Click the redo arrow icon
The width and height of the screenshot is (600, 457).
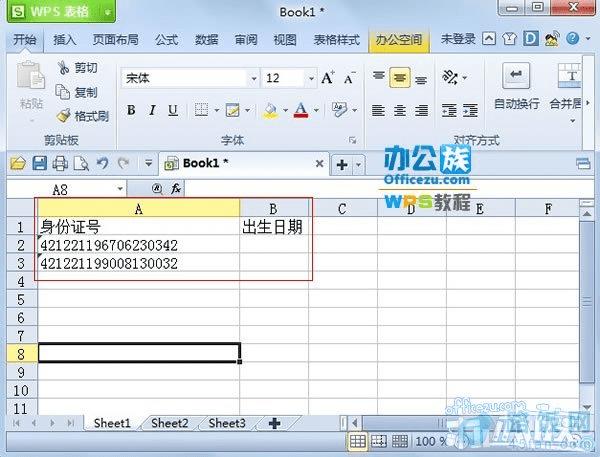pyautogui.click(x=123, y=163)
